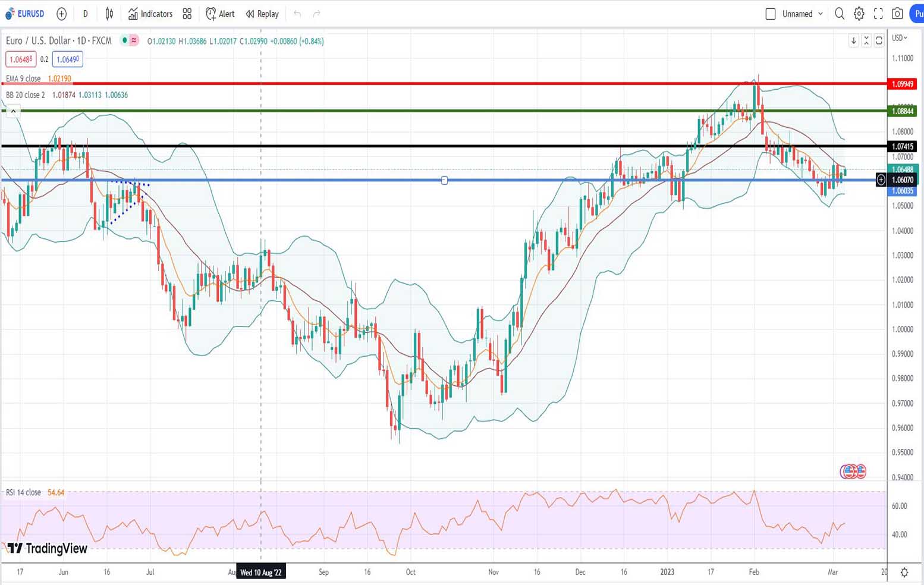Toggle the market status indicator pill

click(x=130, y=40)
